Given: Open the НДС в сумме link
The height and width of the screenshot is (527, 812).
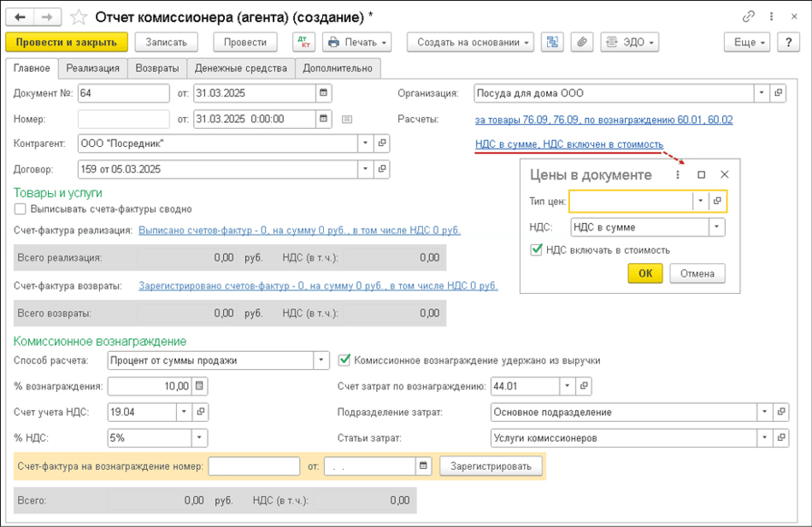Looking at the screenshot, I should pyautogui.click(x=568, y=144).
